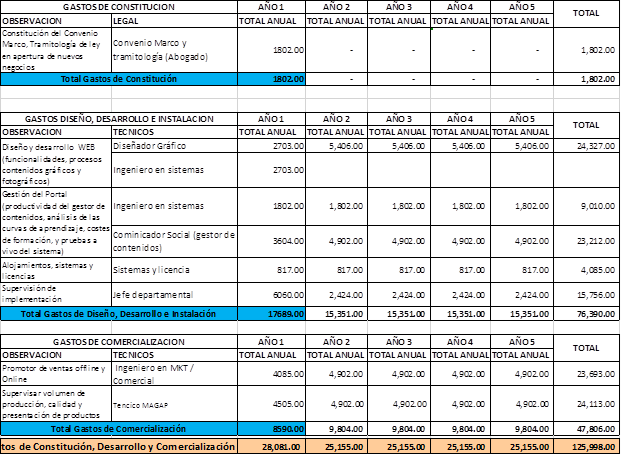Image resolution: width=621 pixels, height=455 pixels.
Task: Select the 17689.00 Año 1 total cell
Action: tap(269, 314)
